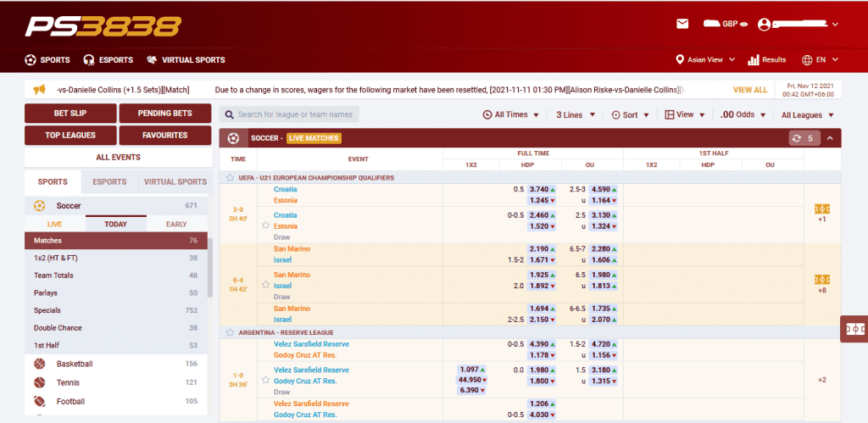The height and width of the screenshot is (423, 868).
Task: Select the Tennis sport icon
Action: click(40, 382)
